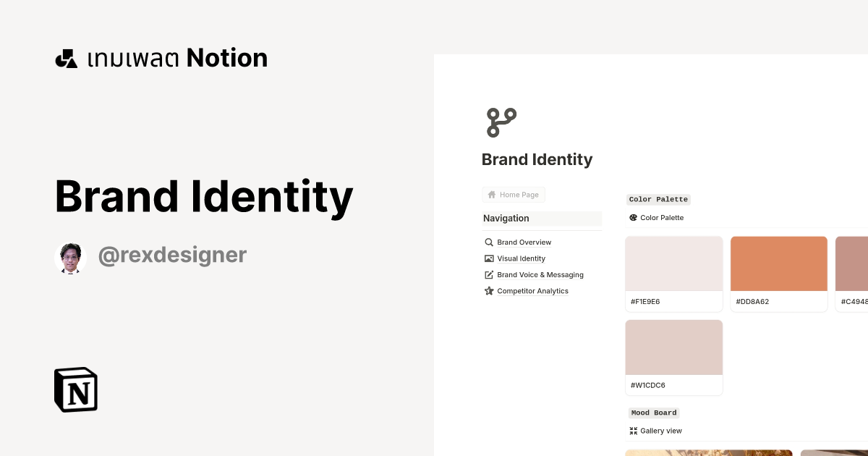Viewport: 868px width, 456px height.
Task: Click the #F1E9E6 pale color swatch
Action: (x=673, y=263)
